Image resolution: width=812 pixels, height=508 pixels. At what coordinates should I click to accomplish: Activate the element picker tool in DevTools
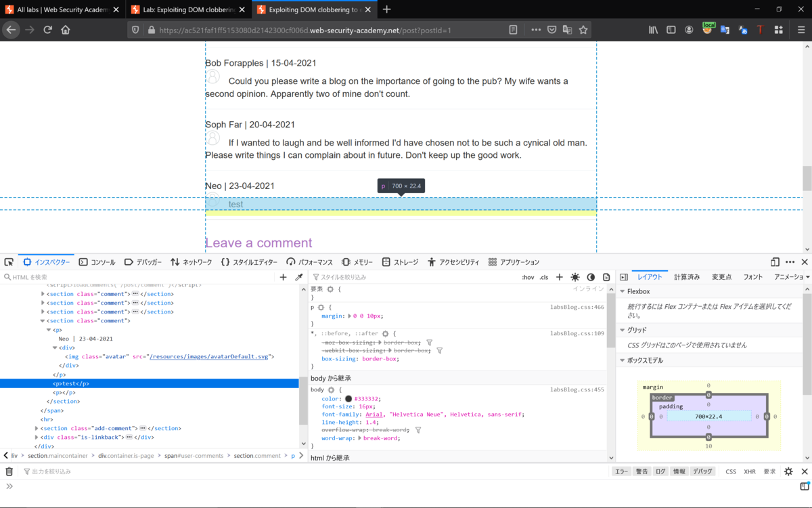click(x=9, y=262)
